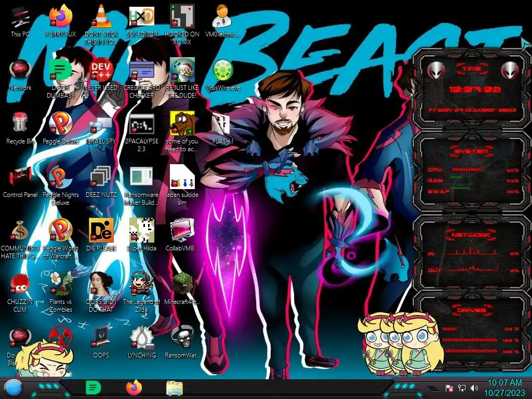The image size is (532, 399).
Task: Open the SEX EDITOR HxD shortcut
Action: point(141,16)
